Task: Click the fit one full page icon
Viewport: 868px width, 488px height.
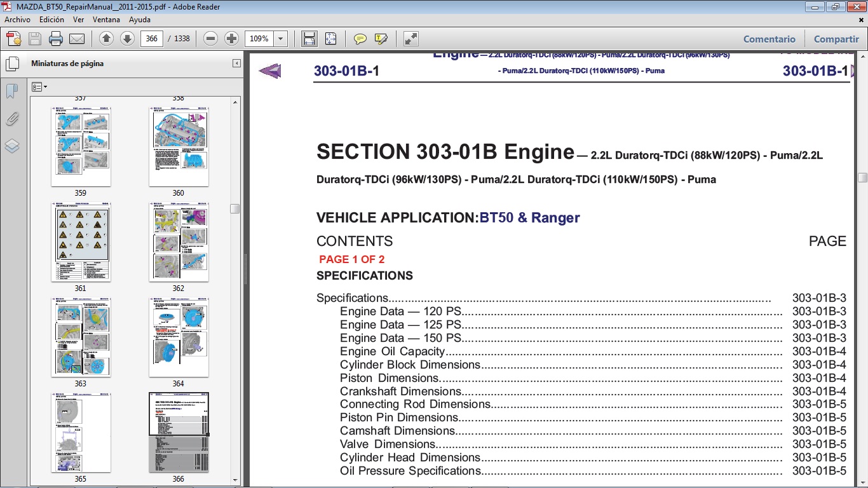Action: point(330,39)
